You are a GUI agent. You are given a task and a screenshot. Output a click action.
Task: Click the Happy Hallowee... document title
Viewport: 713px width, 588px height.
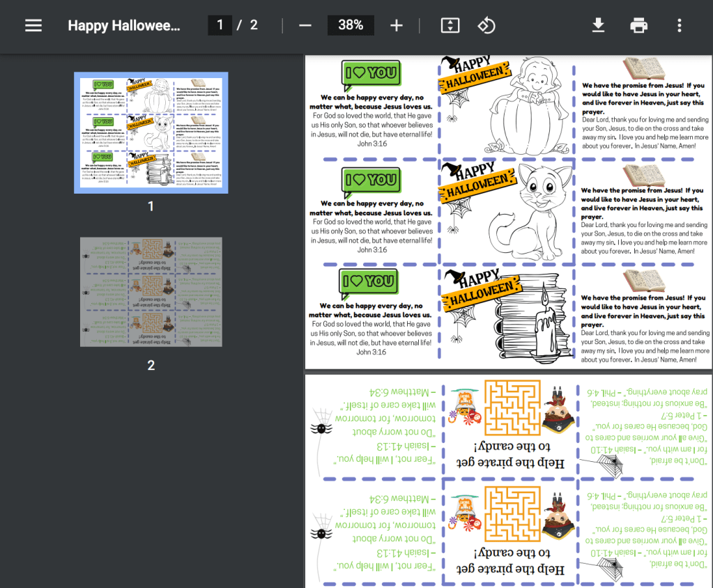[124, 26]
